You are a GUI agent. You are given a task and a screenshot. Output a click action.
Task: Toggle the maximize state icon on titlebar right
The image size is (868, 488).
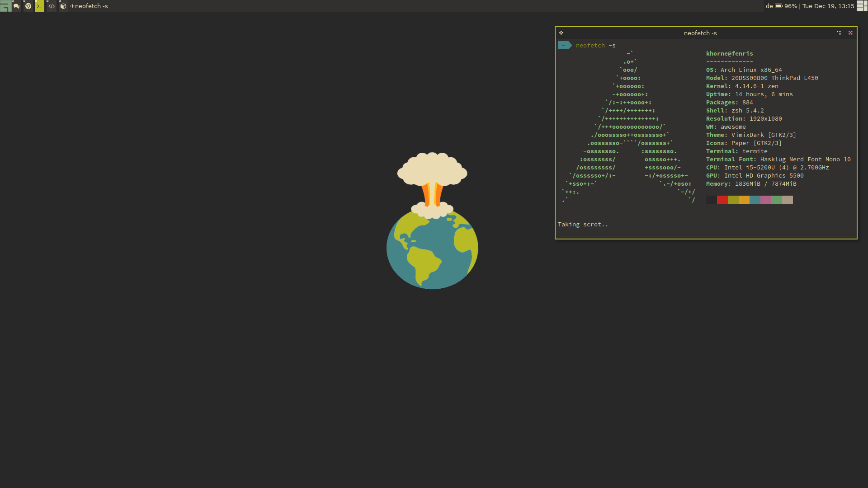tap(850, 33)
